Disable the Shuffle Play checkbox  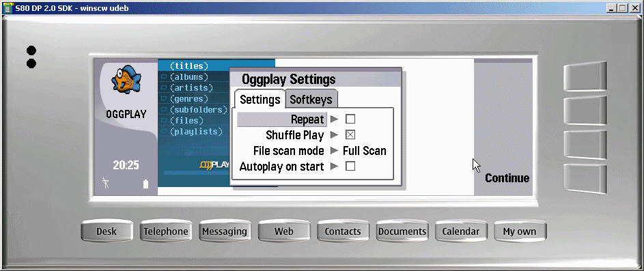click(x=350, y=134)
